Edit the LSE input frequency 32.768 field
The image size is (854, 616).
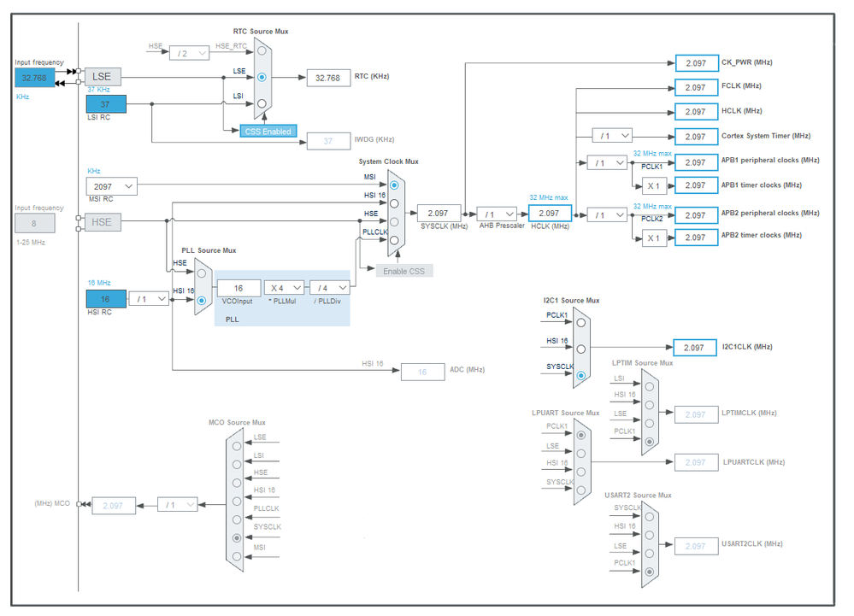pyautogui.click(x=35, y=78)
